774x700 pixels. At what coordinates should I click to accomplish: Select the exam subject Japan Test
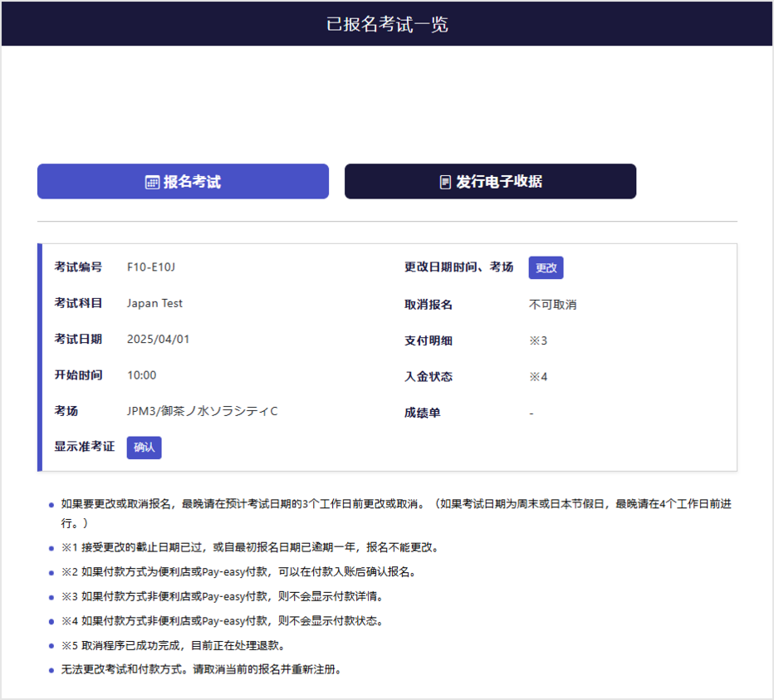point(154,303)
